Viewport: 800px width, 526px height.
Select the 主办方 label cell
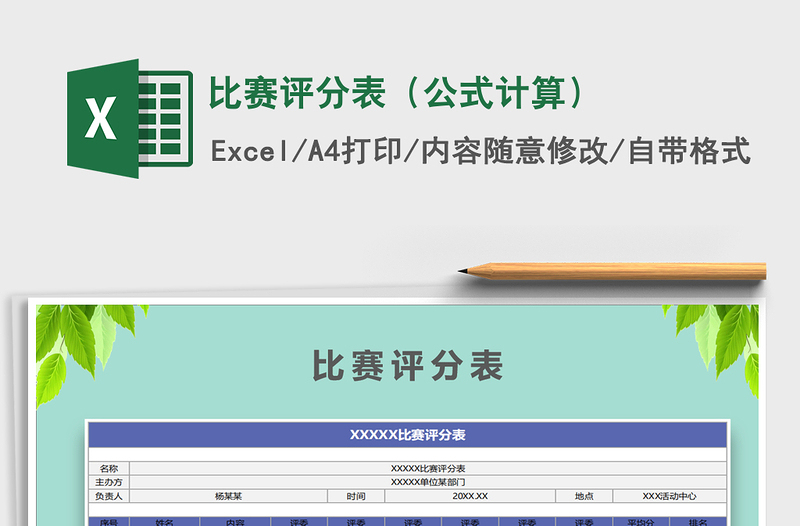[x=109, y=482]
